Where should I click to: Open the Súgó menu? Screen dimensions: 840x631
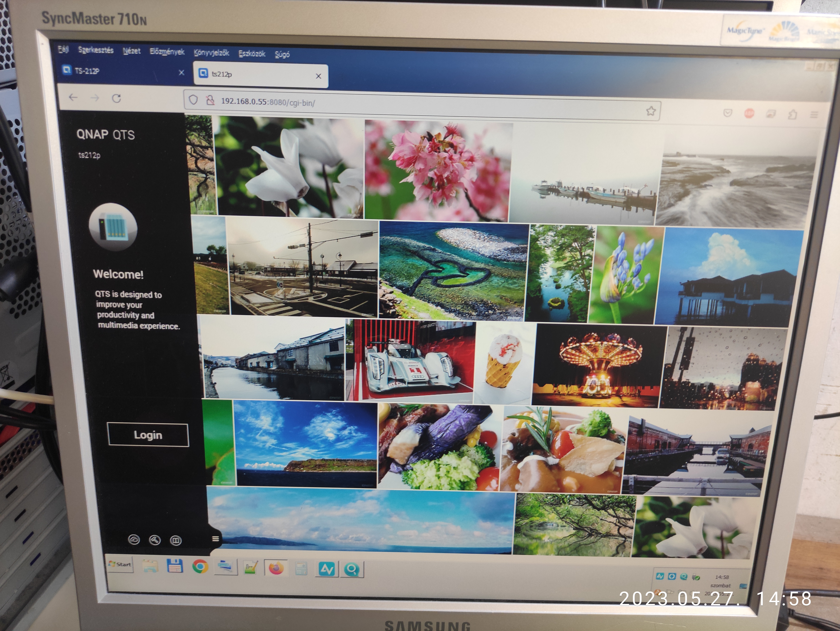(x=282, y=54)
